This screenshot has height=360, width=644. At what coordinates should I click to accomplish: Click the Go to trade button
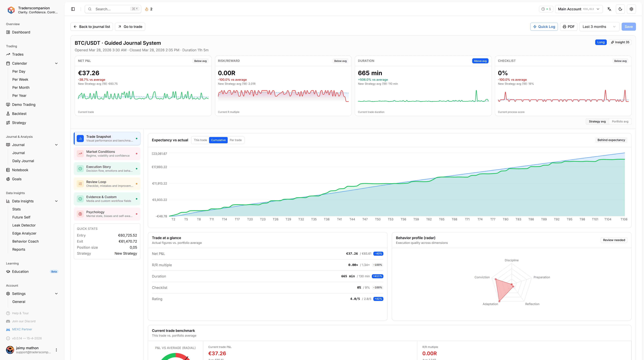point(130,27)
